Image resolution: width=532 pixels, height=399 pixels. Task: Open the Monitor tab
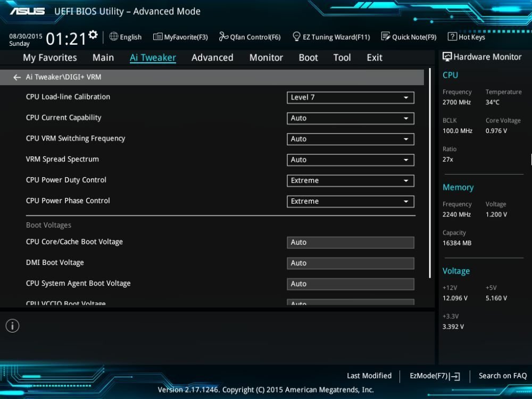coord(266,57)
